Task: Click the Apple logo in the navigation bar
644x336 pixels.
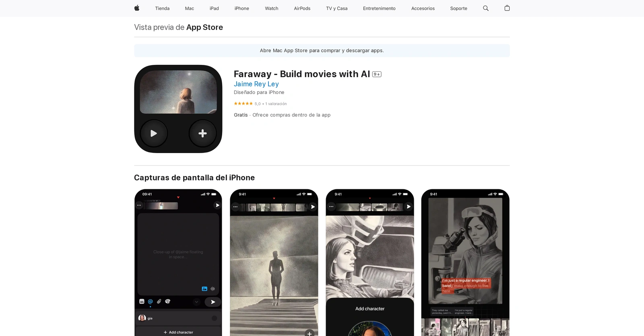Action: click(x=137, y=8)
